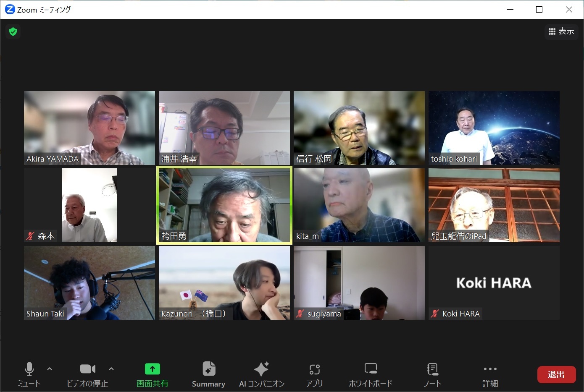584x392 pixels.
Task: Open the Whiteboard (ホワイトボード)
Action: [370, 374]
